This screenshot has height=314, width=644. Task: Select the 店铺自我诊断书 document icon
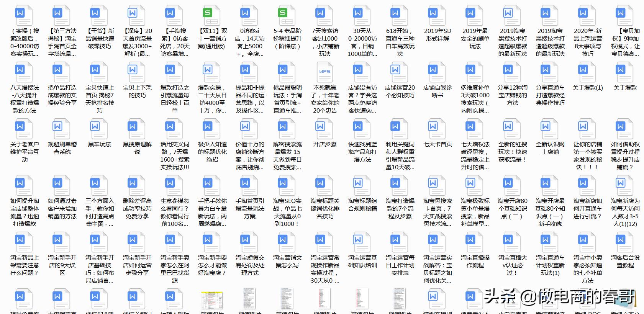pos(438,73)
